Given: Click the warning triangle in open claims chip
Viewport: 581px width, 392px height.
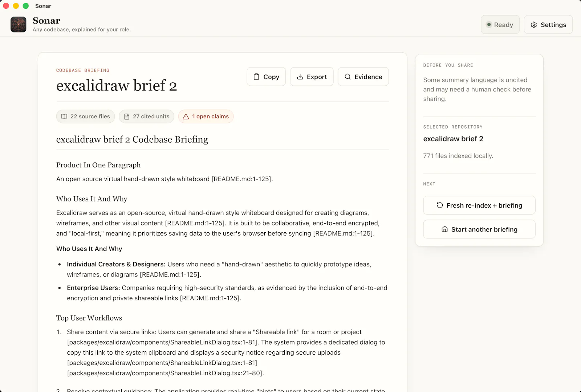Looking at the screenshot, I should coord(186,117).
